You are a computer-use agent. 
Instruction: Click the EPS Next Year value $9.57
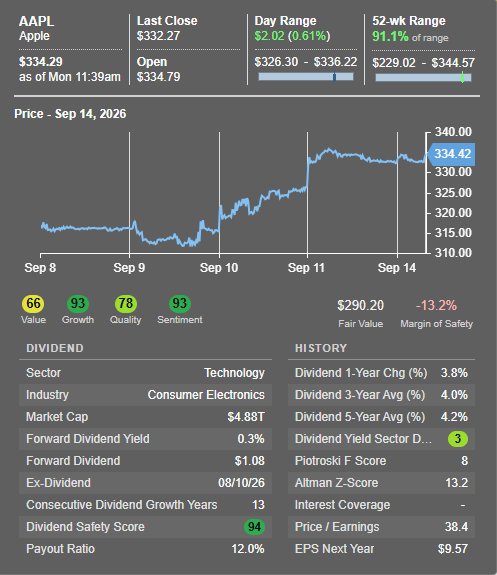tap(453, 549)
